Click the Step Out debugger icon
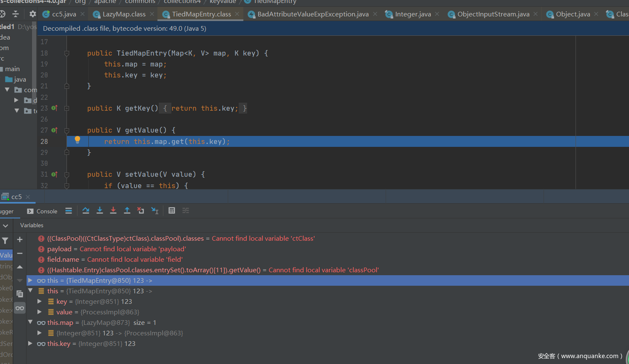This screenshot has height=364, width=629. tap(127, 211)
